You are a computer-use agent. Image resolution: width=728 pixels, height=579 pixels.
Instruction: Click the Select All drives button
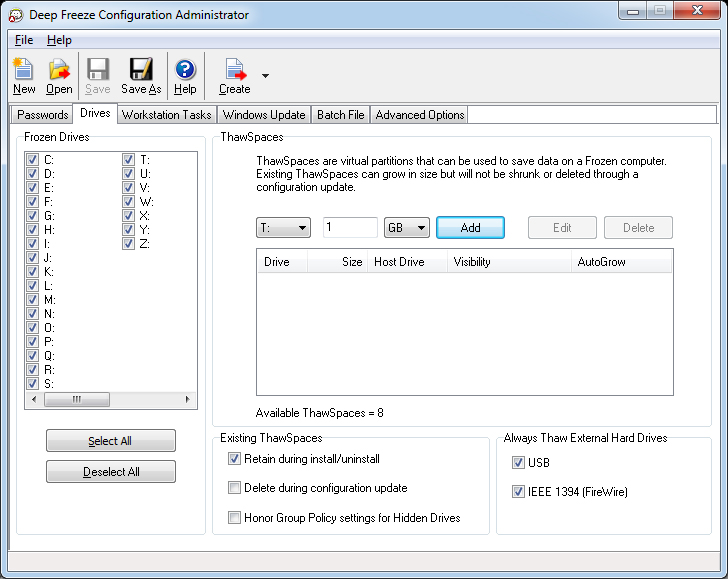click(111, 441)
